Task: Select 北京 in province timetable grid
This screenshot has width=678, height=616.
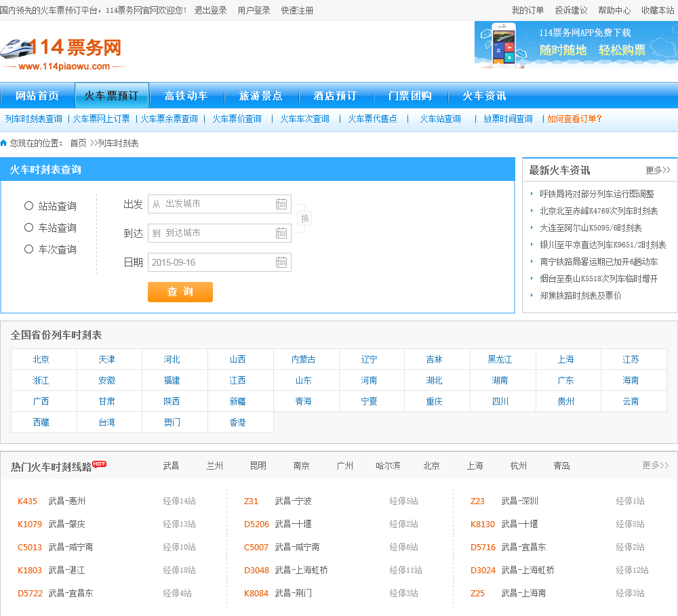Action: tap(41, 359)
